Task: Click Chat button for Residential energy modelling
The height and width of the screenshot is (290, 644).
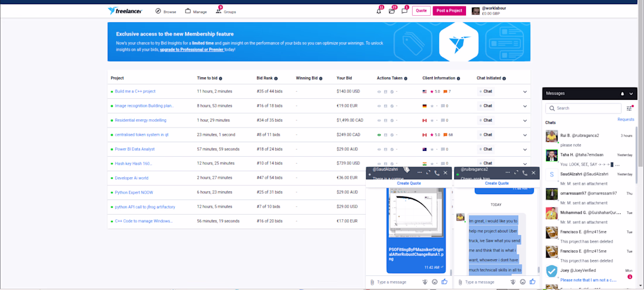Action: click(486, 120)
